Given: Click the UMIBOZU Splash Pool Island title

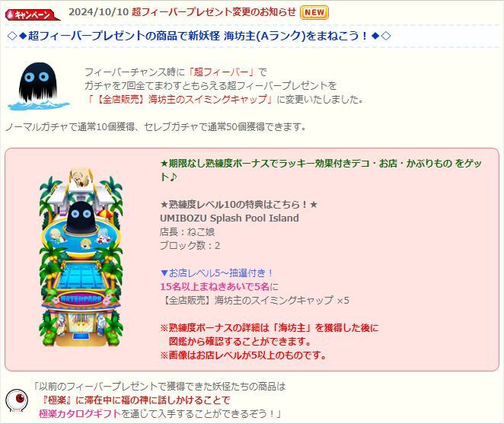Looking at the screenshot, I should pos(229,218).
